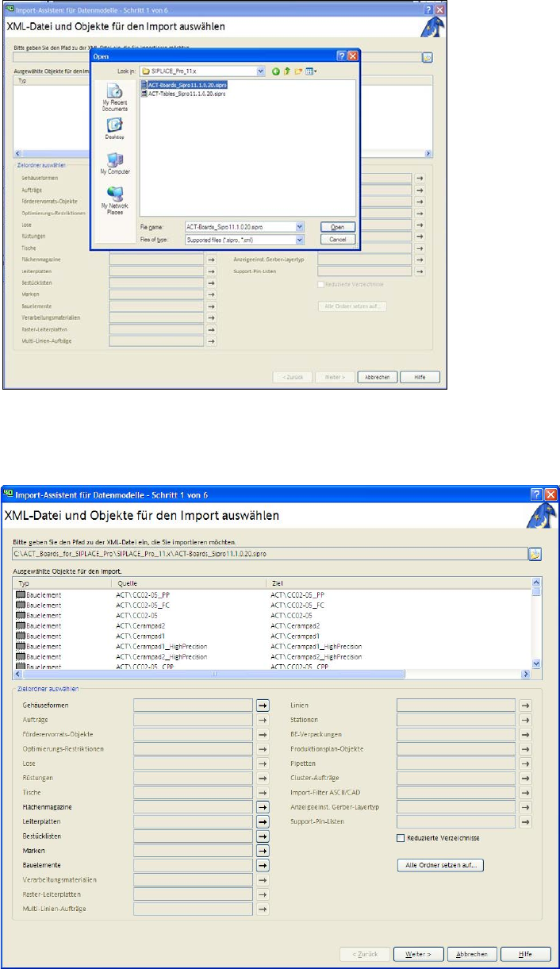Click vertical scrollbar down arrow of import list
Image resolution: width=560 pixels, height=969 pixels.
click(x=536, y=663)
